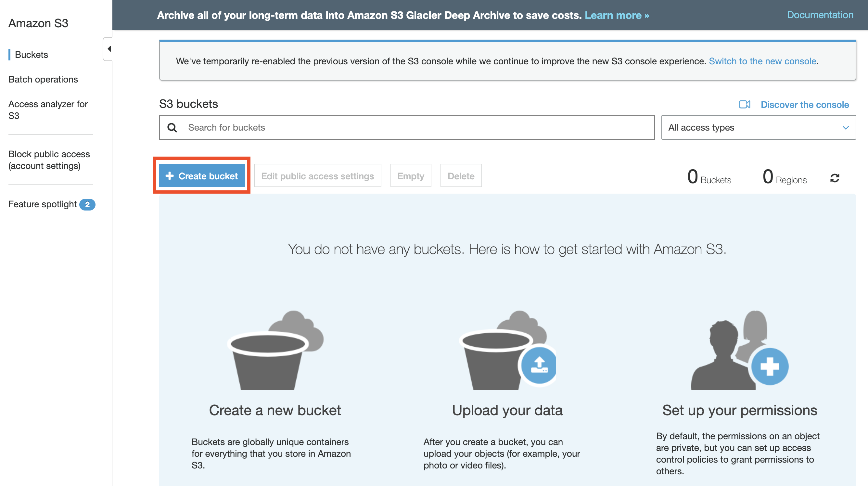
Task: Click the Feature spotlight badge showing 2
Action: tap(87, 204)
